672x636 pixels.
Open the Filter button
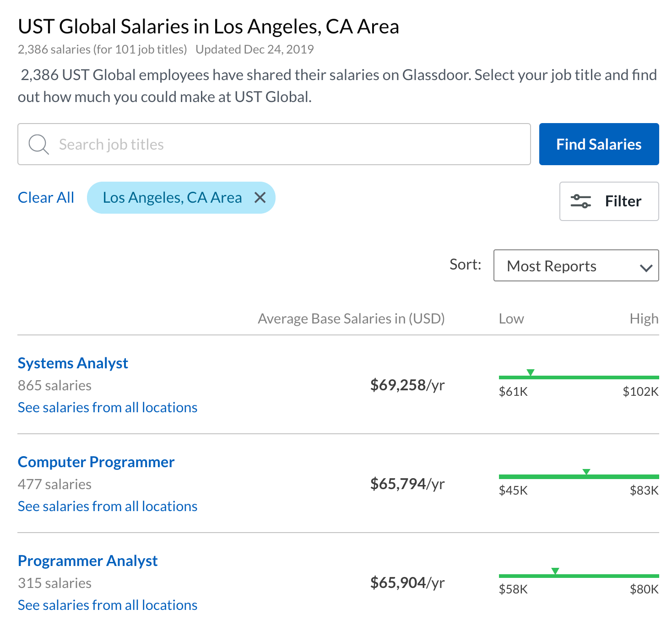(609, 201)
